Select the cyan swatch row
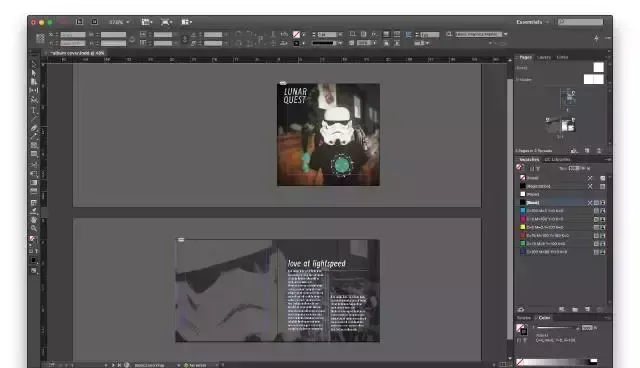Viewport: 640px width, 368px height. pos(562,211)
